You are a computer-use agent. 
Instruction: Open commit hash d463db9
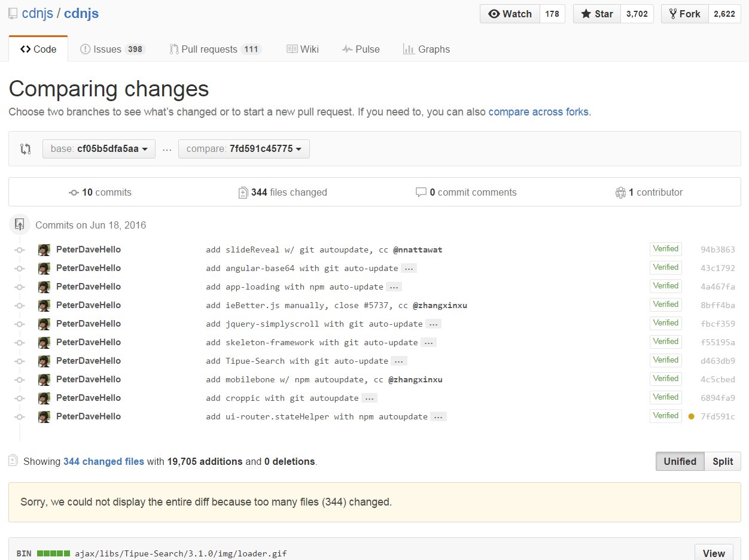(718, 361)
